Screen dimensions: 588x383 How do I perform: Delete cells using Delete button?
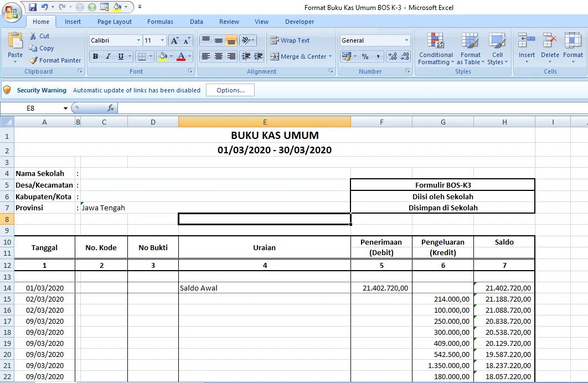coord(550,48)
